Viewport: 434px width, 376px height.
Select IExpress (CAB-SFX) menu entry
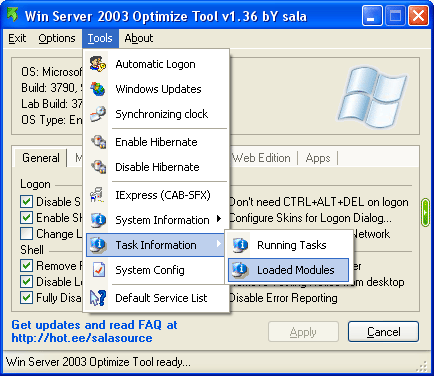coord(157,195)
